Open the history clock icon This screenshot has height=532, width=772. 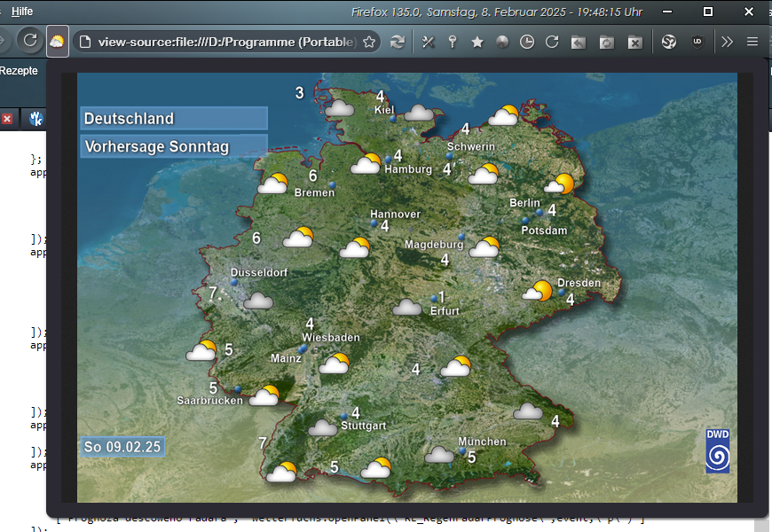point(527,42)
